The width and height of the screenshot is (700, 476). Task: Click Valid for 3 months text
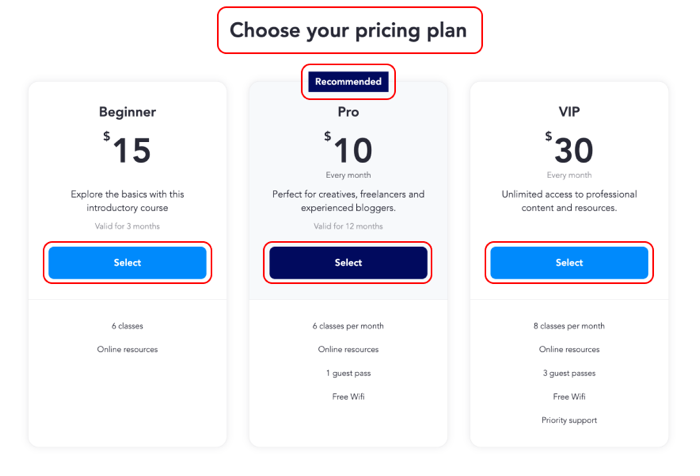click(127, 226)
